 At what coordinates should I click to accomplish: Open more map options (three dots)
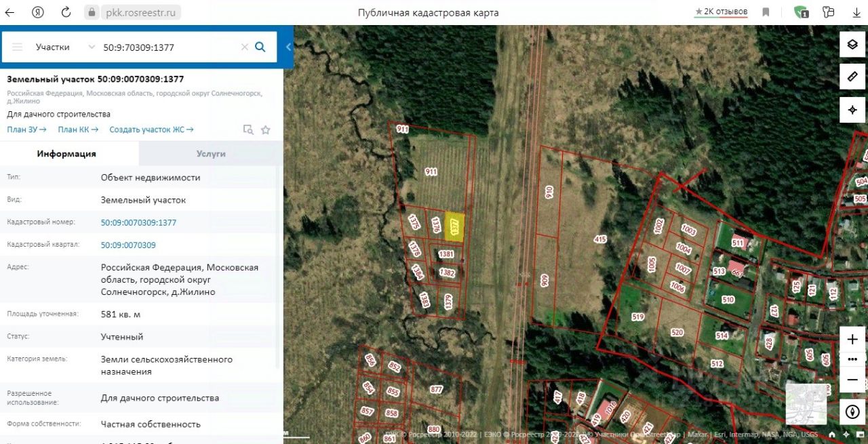pos(852,359)
